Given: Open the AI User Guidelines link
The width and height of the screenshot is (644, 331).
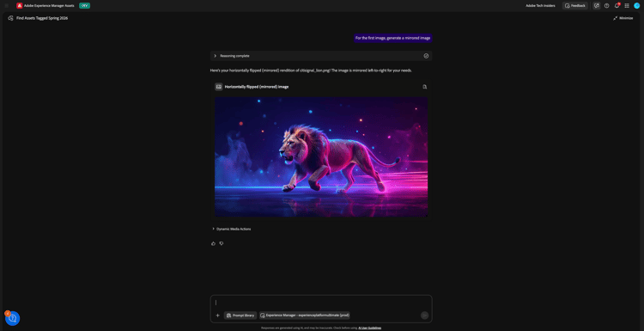Looking at the screenshot, I should coord(369,328).
